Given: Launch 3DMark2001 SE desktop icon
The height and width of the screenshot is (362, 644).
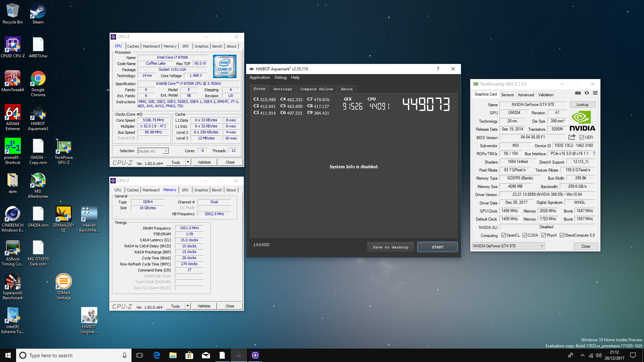Looking at the screenshot, I should click(63, 219).
